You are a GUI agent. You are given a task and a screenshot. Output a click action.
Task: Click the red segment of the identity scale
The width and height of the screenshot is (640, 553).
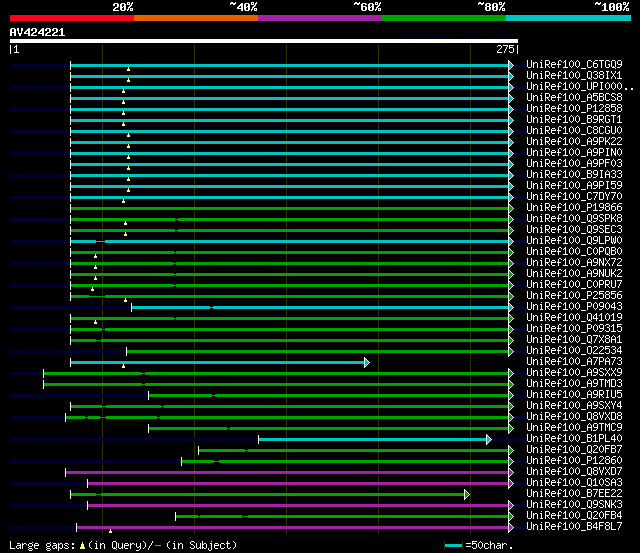point(72,18)
